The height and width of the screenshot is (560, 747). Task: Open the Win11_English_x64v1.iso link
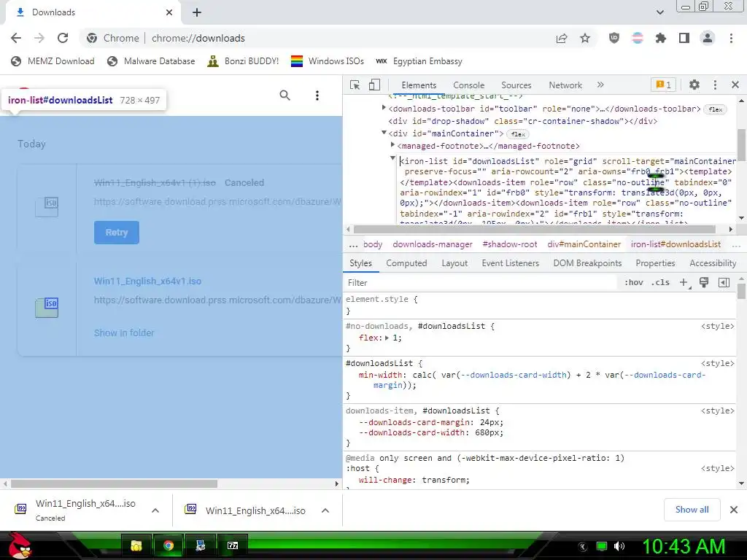[147, 281]
